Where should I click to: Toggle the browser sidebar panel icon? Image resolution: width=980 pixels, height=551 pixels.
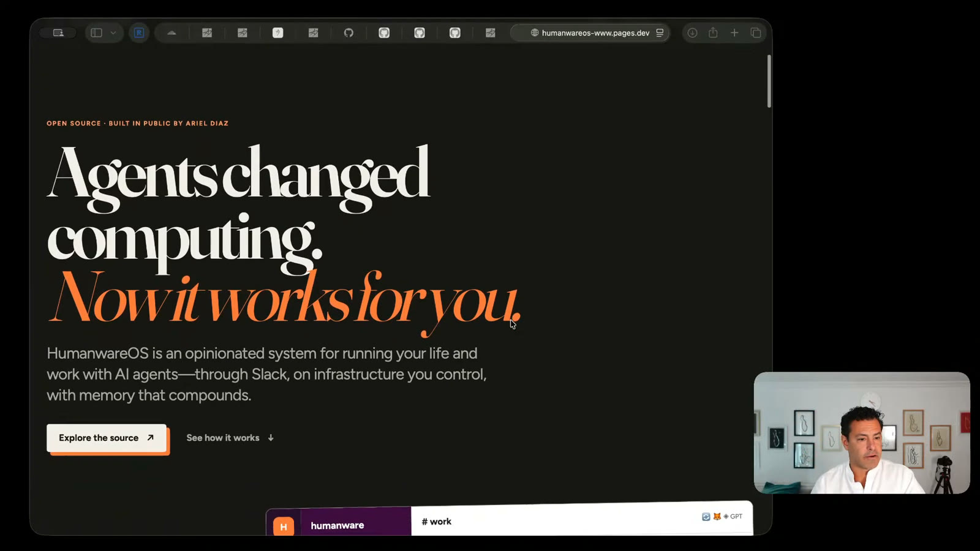pyautogui.click(x=96, y=33)
